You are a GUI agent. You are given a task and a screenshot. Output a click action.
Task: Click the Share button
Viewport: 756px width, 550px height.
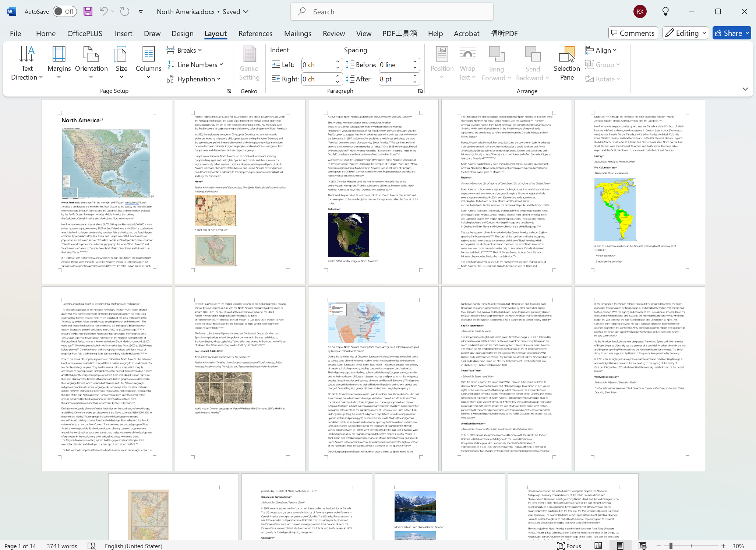pos(731,33)
